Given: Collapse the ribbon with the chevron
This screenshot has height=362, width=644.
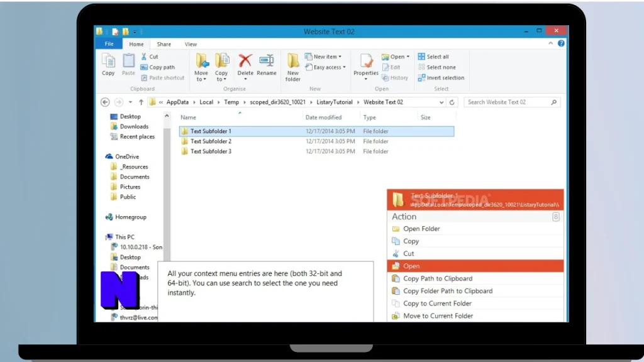Looking at the screenshot, I should tap(550, 43).
